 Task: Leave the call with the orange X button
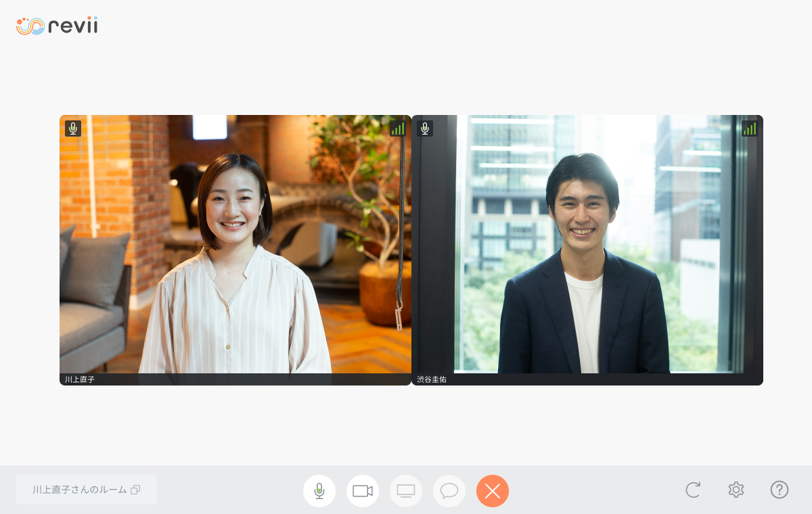coord(493,491)
